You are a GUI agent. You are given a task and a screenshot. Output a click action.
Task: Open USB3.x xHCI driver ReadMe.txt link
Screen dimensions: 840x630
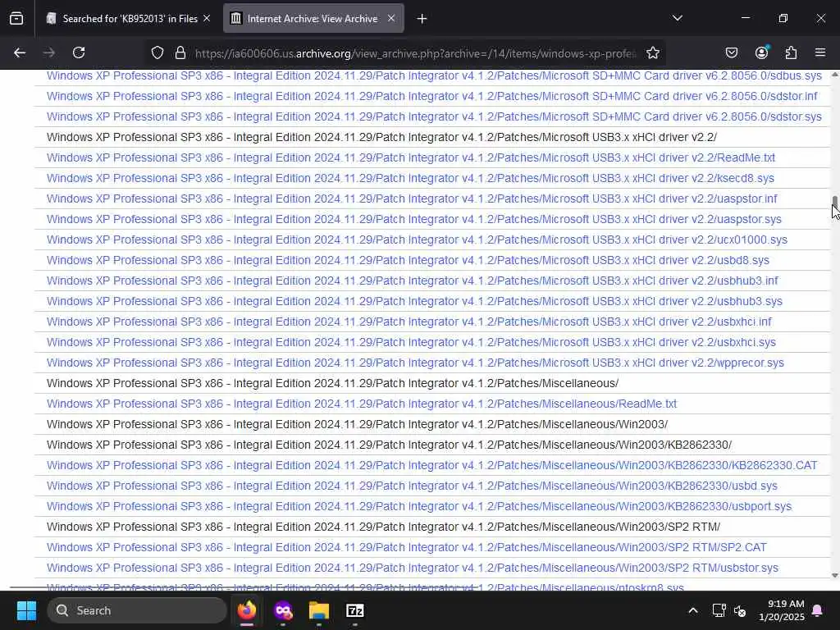(x=411, y=157)
